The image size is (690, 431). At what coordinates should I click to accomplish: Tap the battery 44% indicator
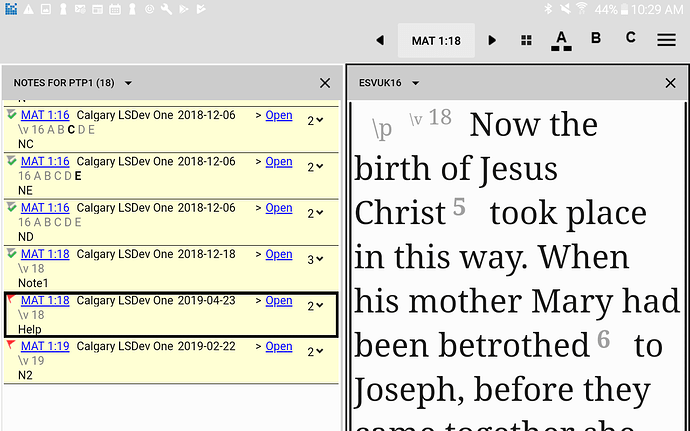click(x=611, y=9)
